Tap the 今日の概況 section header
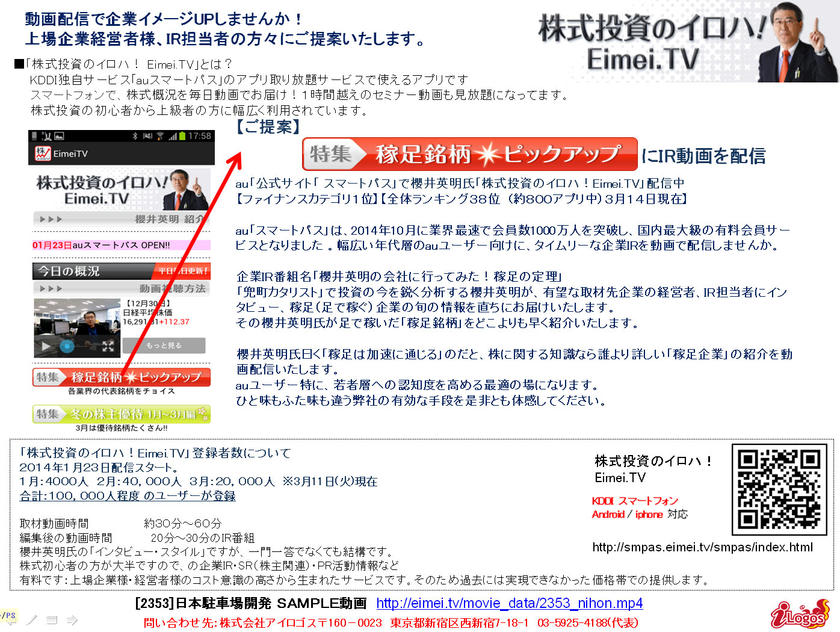Screen dimensions: 840x632 pos(122,271)
